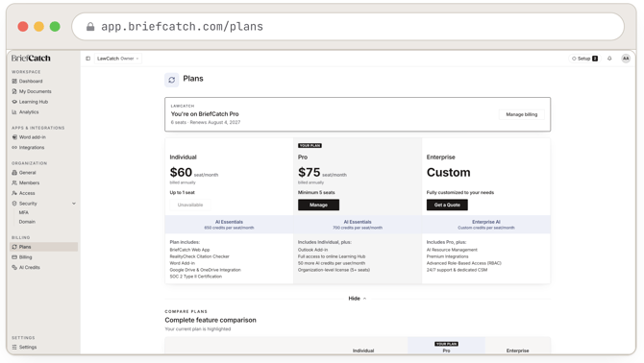Collapse comparison with the Hide toggle
Image resolution: width=644 pixels, height=363 pixels.
click(357, 299)
